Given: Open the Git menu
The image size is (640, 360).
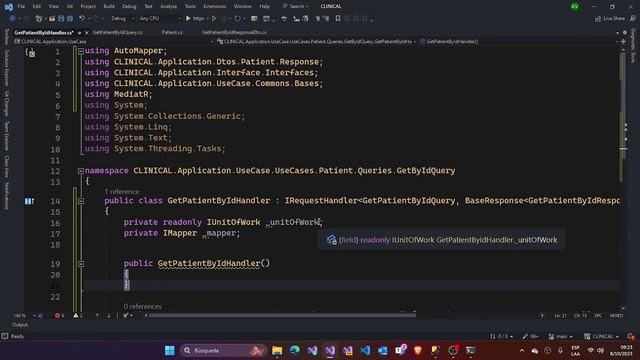Looking at the screenshot, I should point(70,6).
